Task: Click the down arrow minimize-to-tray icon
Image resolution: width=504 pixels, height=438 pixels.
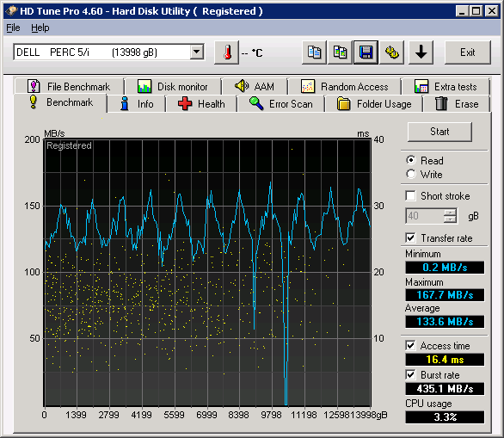Action: 421,52
